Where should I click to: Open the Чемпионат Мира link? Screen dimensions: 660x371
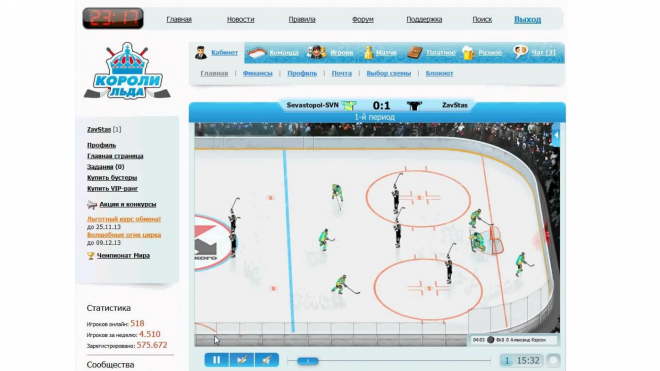123,256
